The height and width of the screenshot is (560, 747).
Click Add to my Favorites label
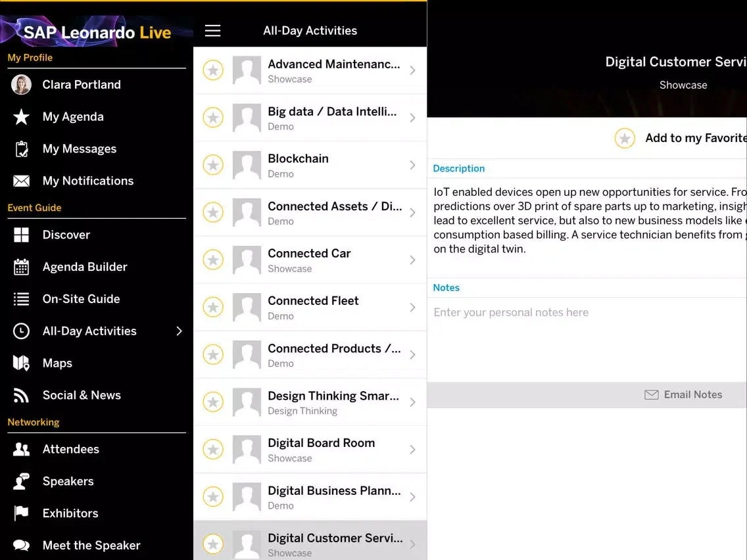coord(696,138)
